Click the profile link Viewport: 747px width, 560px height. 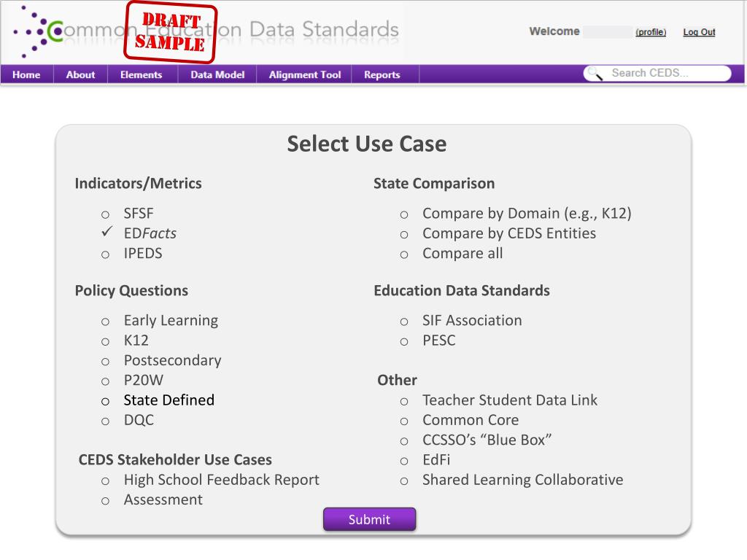[x=651, y=32]
